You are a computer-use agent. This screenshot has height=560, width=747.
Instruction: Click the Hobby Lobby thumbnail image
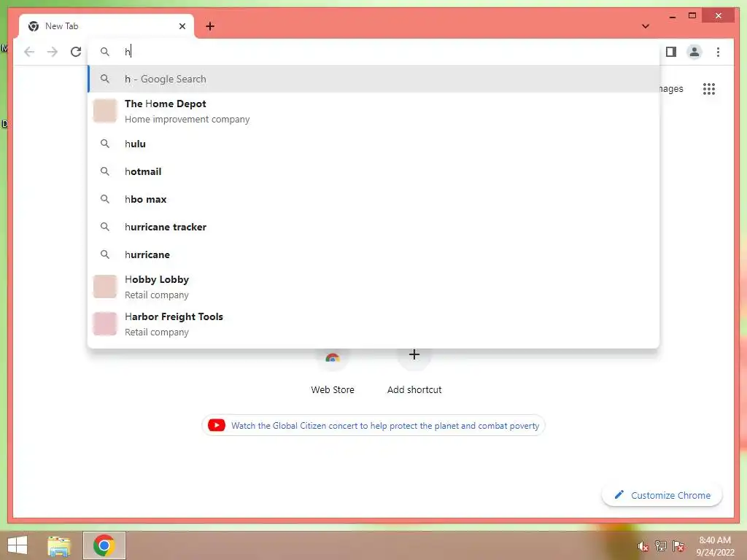[x=105, y=286]
